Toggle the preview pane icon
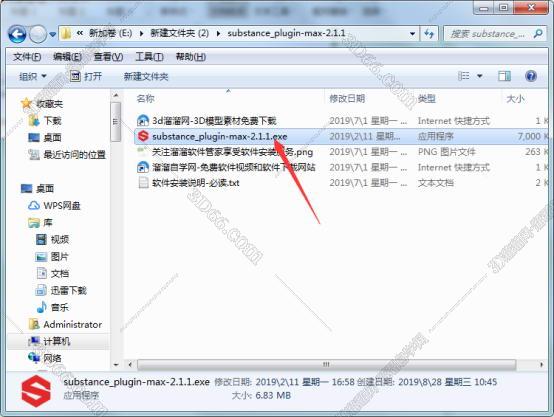554x417 pixels. (x=505, y=76)
